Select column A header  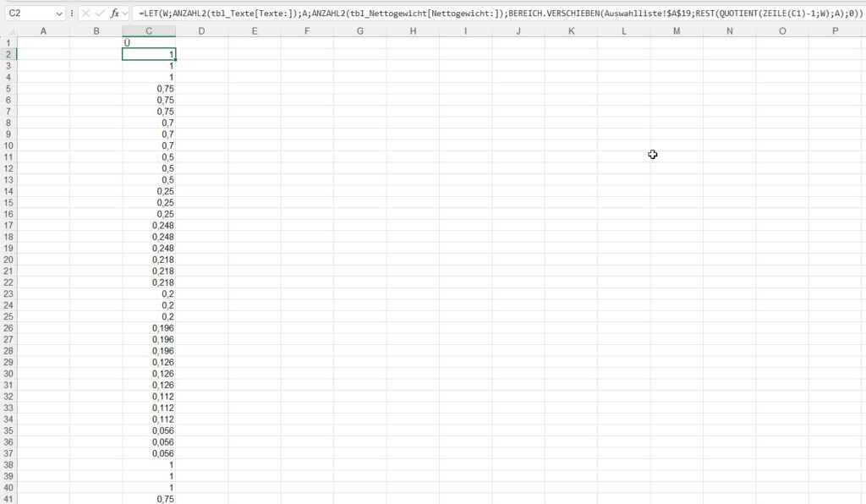[x=43, y=31]
